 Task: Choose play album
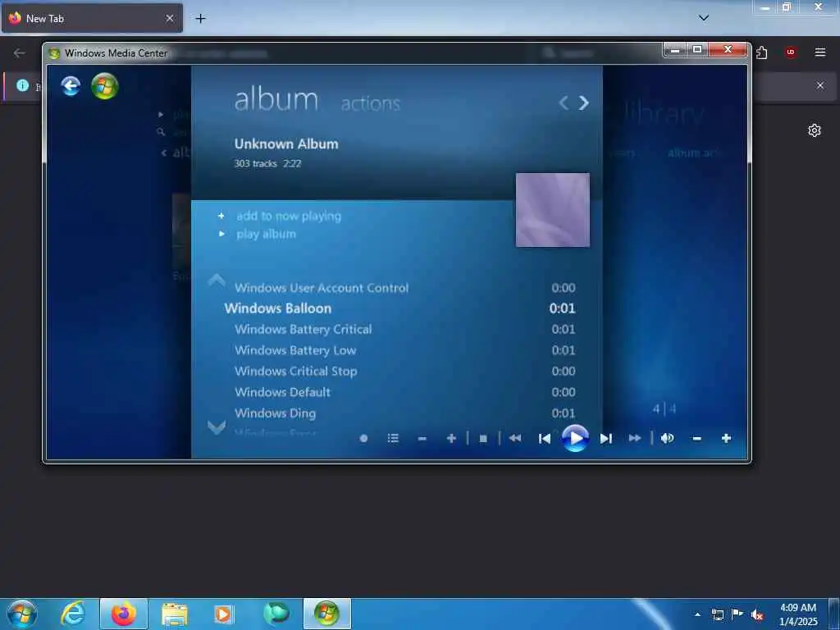267,234
